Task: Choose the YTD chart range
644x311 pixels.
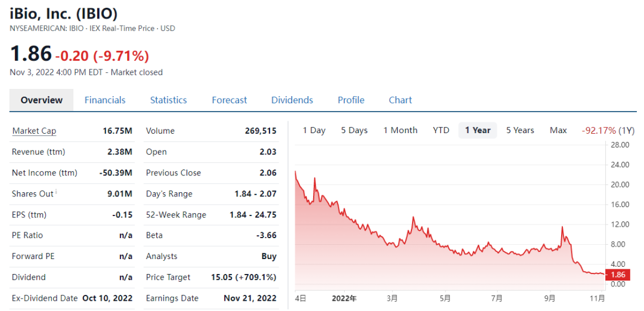Action: coord(441,130)
